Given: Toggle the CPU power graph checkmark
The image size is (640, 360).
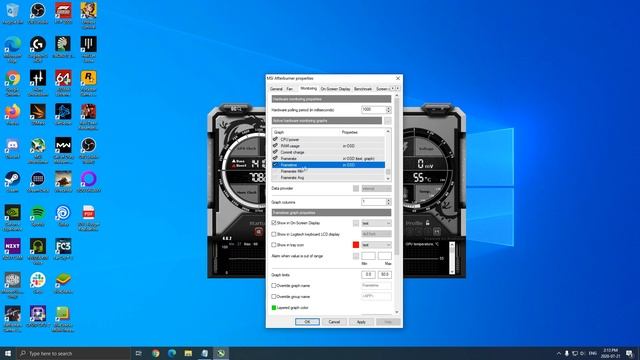Looking at the screenshot, I should pyautogui.click(x=275, y=139).
